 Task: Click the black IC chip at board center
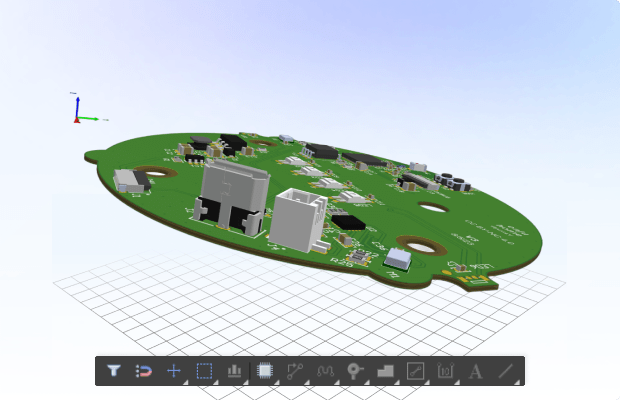click(x=349, y=220)
